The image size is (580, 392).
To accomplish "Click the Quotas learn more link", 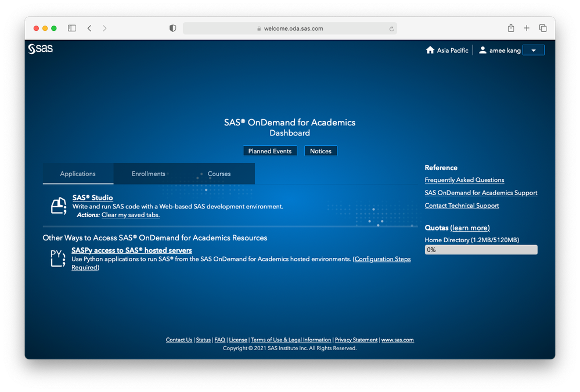I will click(x=470, y=228).
